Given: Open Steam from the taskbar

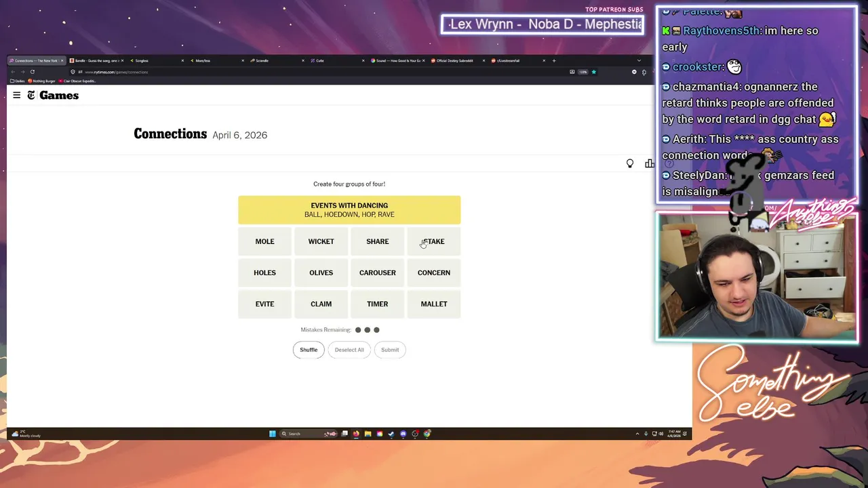Looking at the screenshot, I should pyautogui.click(x=391, y=434).
